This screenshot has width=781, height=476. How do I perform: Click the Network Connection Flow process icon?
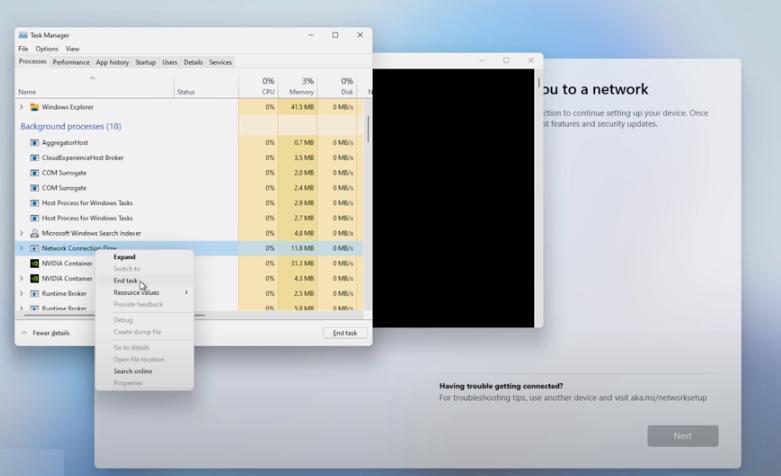[x=34, y=248]
